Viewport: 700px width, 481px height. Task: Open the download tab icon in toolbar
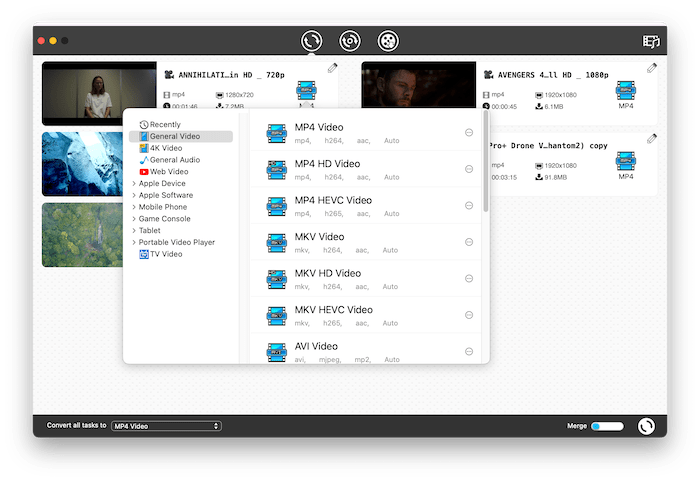click(x=349, y=41)
